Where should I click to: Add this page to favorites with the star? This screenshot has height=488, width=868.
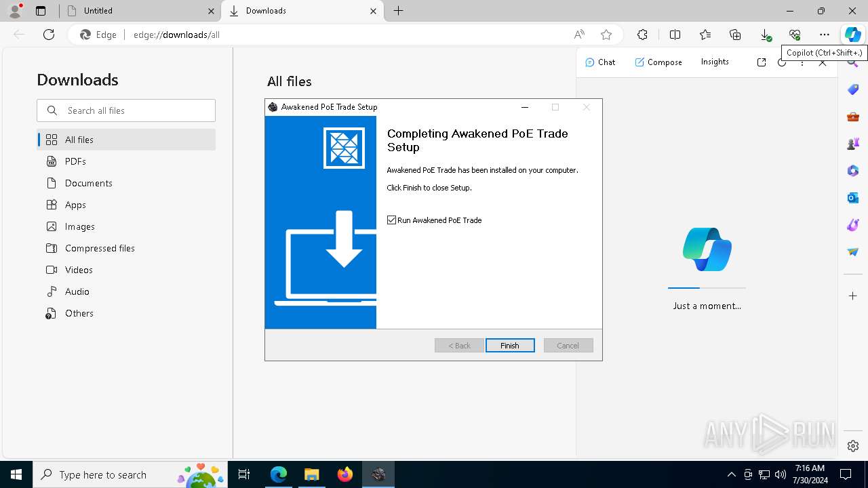606,35
